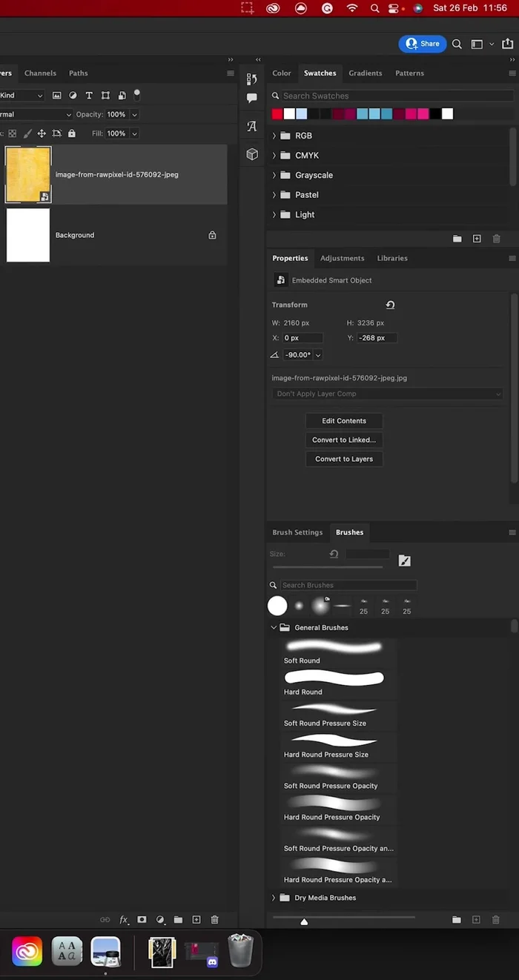This screenshot has height=980, width=519.
Task: Switch to the Gradients tab
Action: [x=365, y=73]
